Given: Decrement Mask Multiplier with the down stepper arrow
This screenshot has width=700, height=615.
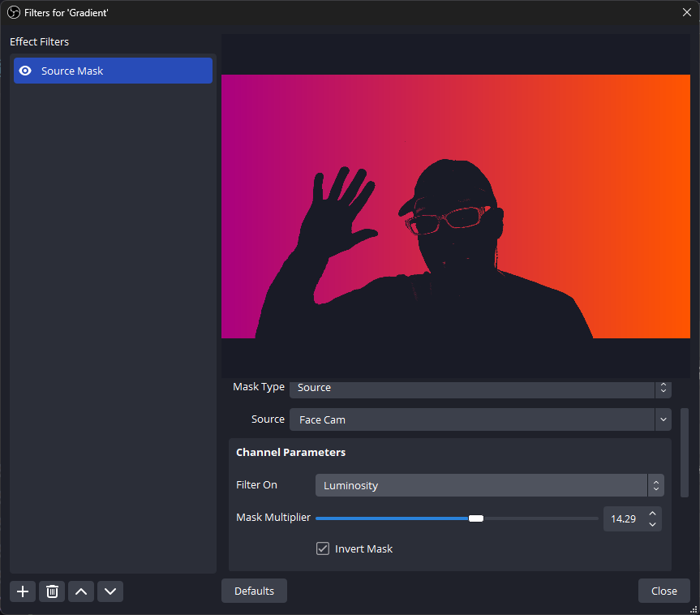Looking at the screenshot, I should point(652,523).
